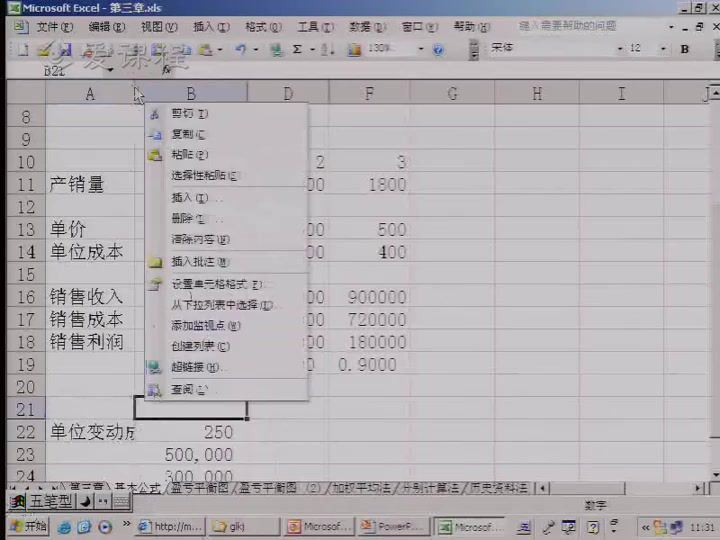
Task: Click the 开始 Start button
Action: pyautogui.click(x=28, y=527)
